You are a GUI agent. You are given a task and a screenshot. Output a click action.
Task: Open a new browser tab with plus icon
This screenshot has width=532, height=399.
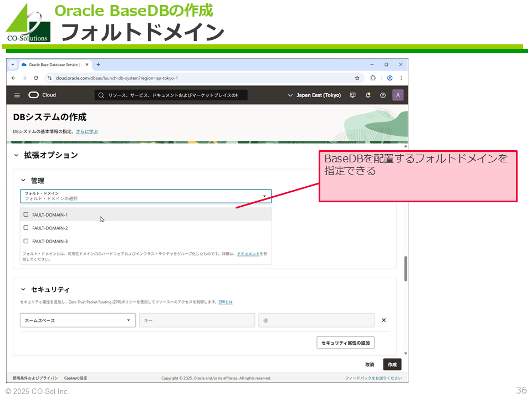click(99, 64)
